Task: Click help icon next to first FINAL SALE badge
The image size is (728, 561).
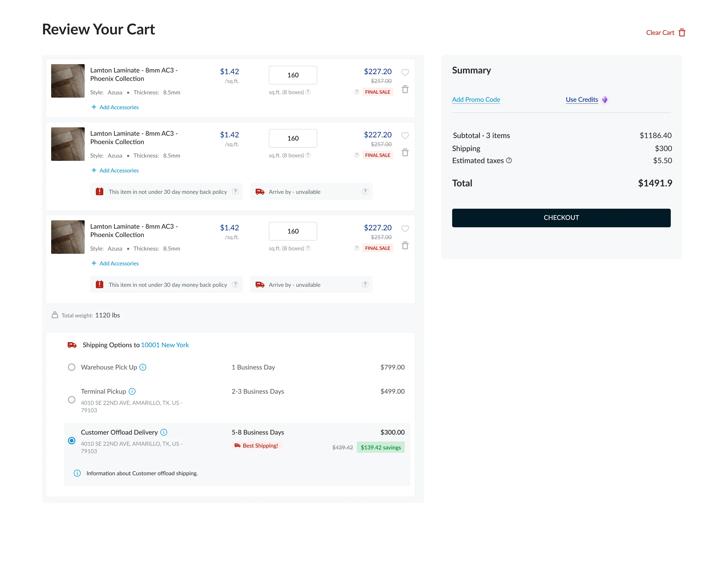Action: click(357, 92)
